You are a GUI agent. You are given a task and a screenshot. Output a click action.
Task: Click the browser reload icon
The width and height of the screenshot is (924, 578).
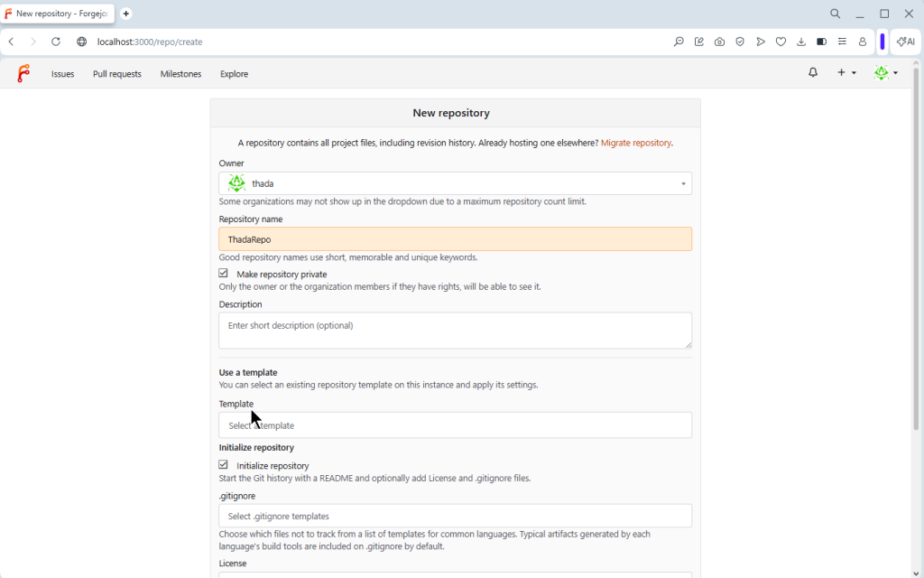tap(56, 42)
